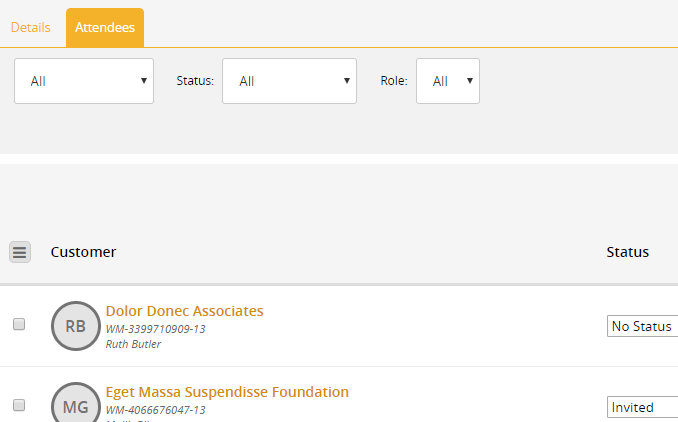
Task: Click the Status column header
Action: pyautogui.click(x=627, y=252)
